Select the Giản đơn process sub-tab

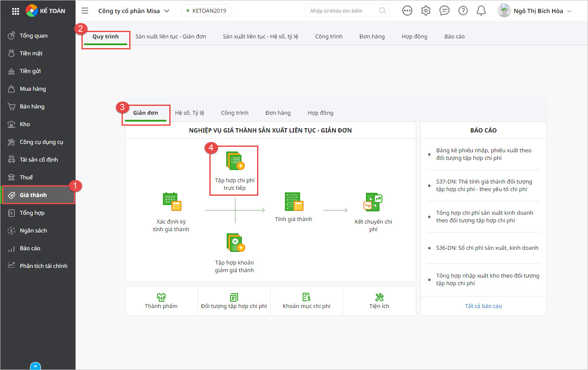click(146, 113)
